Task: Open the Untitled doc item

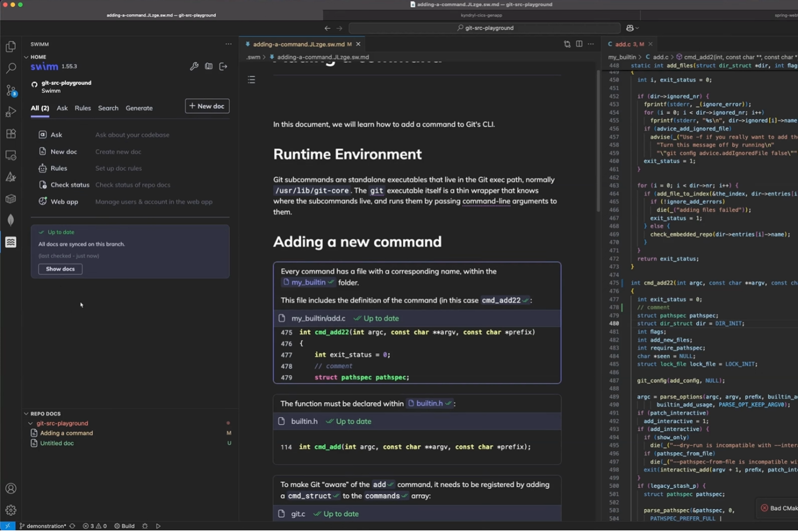Action: (x=57, y=443)
